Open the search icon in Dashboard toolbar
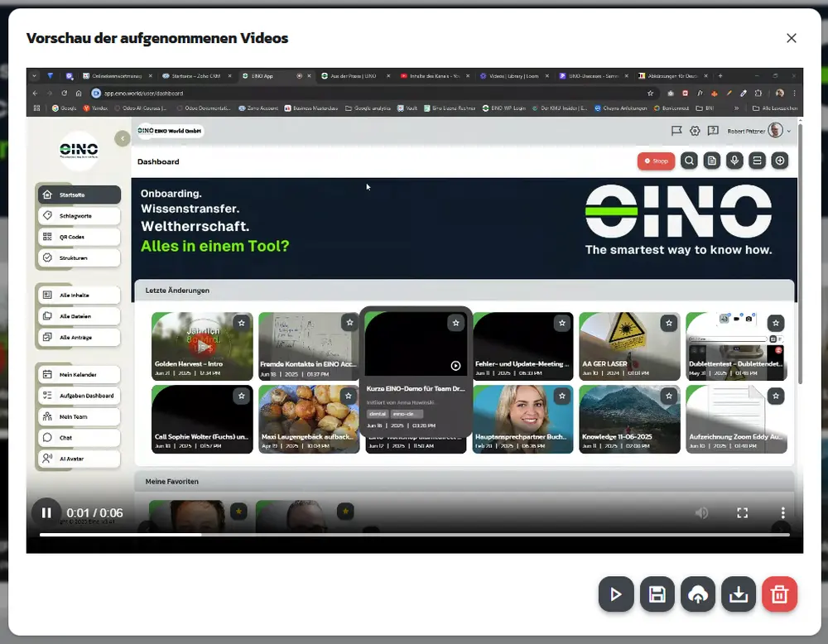 pyautogui.click(x=689, y=161)
